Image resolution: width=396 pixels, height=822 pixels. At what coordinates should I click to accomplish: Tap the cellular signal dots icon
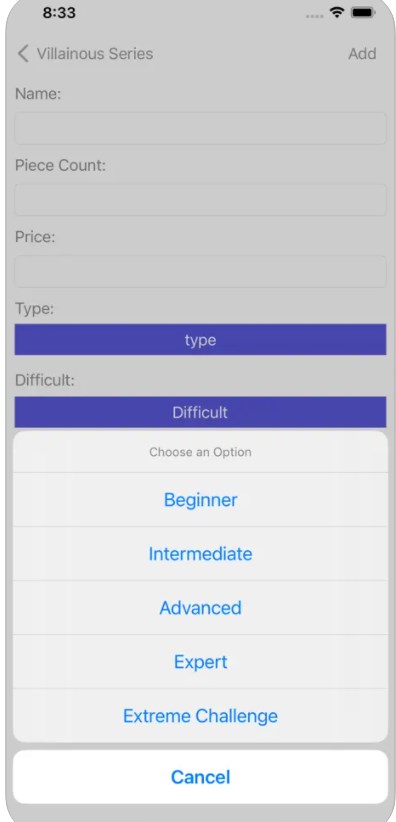(x=315, y=16)
